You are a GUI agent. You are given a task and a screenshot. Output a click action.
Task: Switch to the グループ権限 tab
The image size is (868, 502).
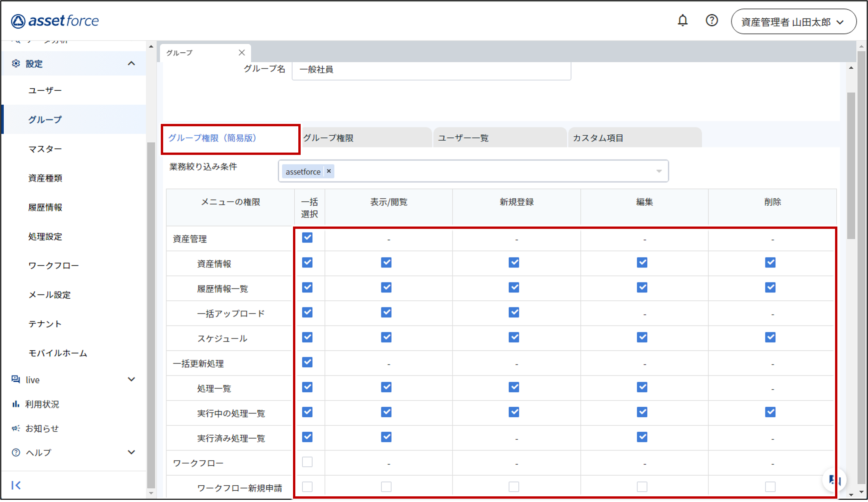(366, 138)
